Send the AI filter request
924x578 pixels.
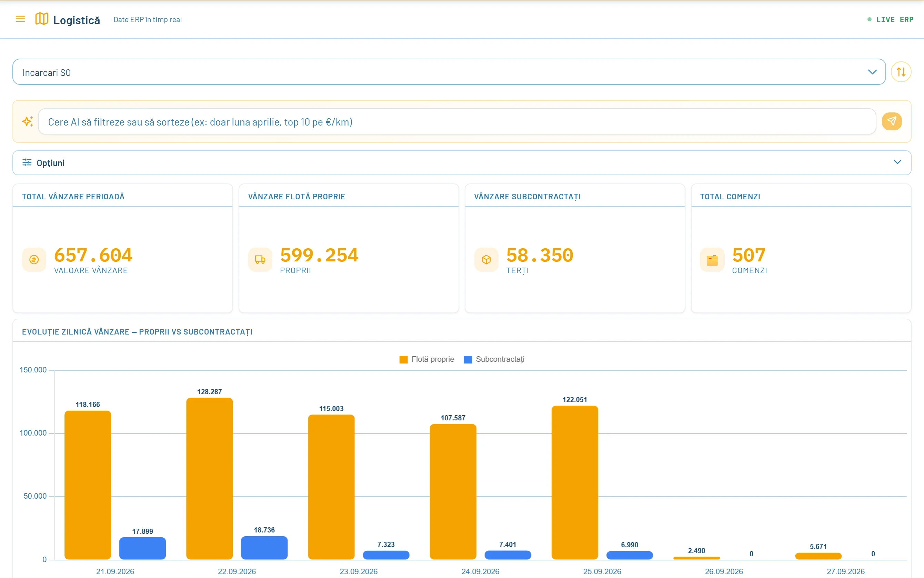point(892,121)
